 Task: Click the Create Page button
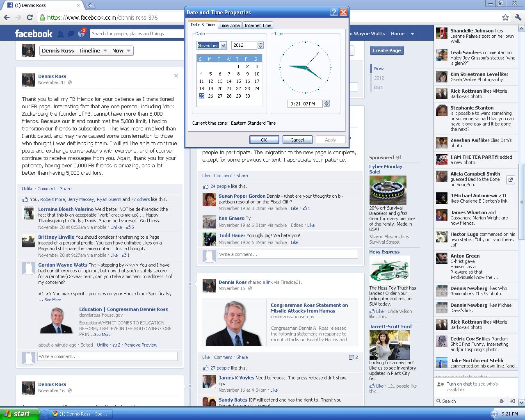click(x=387, y=50)
